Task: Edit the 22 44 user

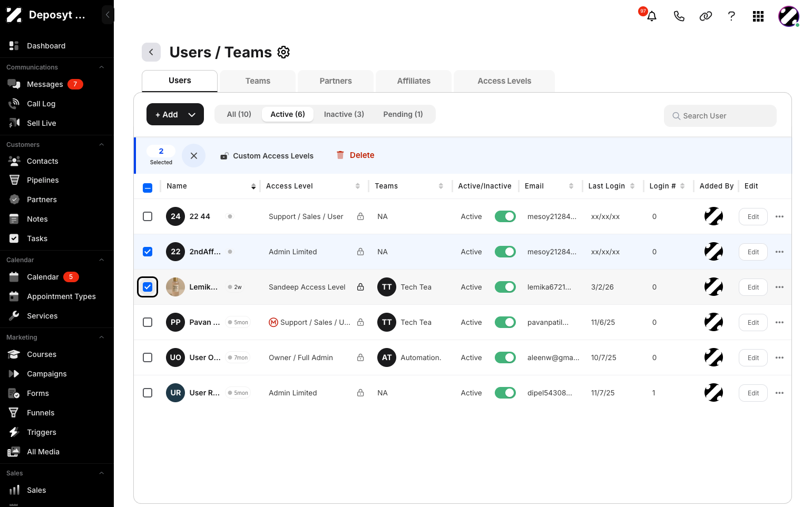Action: [753, 216]
